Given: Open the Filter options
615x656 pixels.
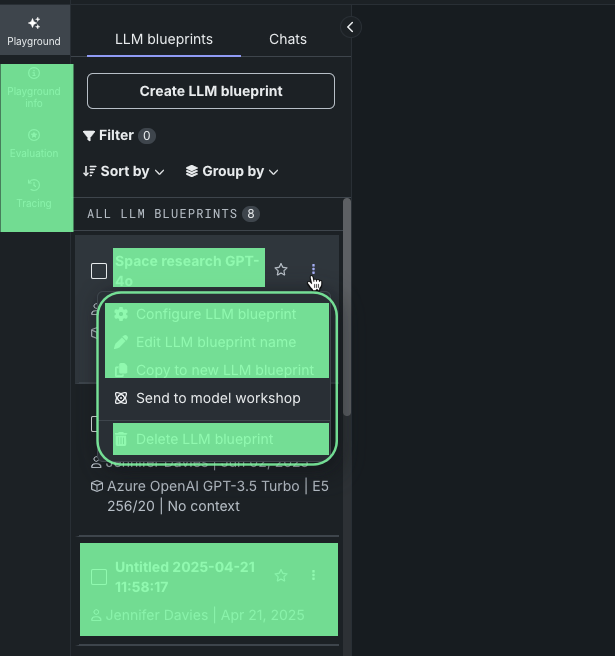Looking at the screenshot, I should [119, 136].
